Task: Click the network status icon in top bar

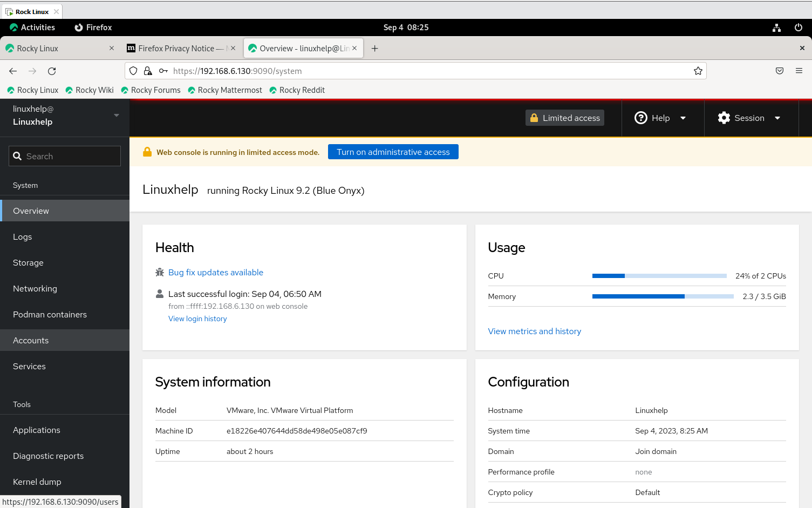Action: pyautogui.click(x=777, y=28)
